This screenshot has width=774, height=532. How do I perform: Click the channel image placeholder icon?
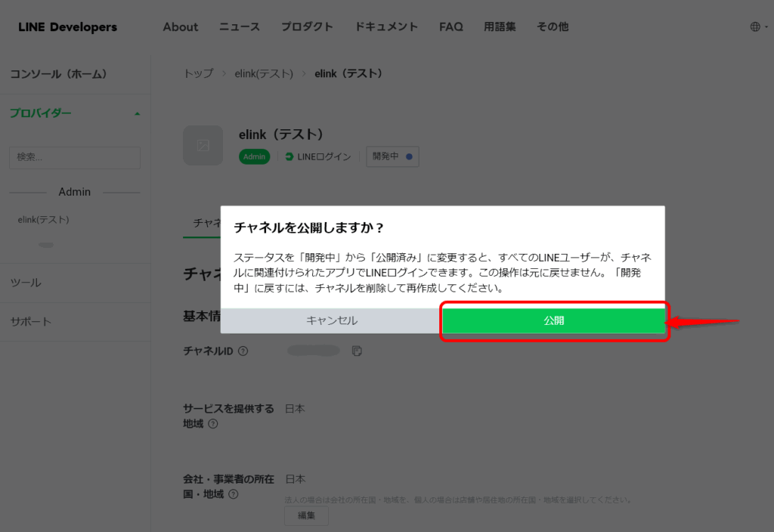tap(203, 146)
